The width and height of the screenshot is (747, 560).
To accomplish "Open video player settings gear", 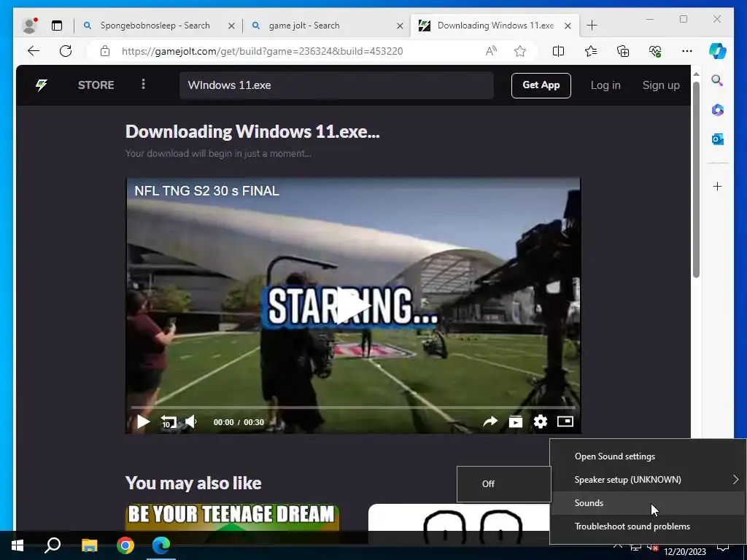I will pyautogui.click(x=541, y=422).
